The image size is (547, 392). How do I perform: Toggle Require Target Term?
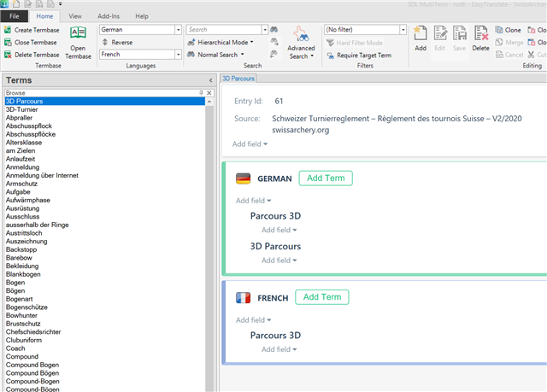[x=359, y=56]
